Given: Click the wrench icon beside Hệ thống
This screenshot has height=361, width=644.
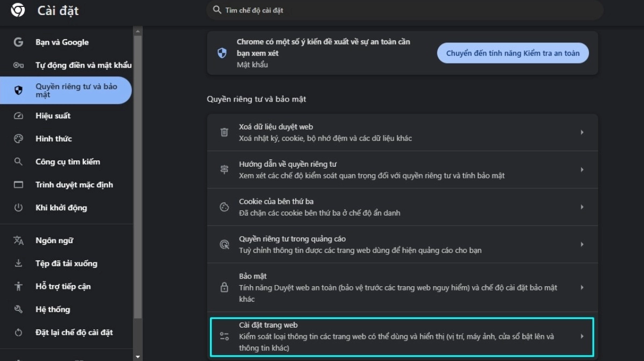Looking at the screenshot, I should point(18,309).
